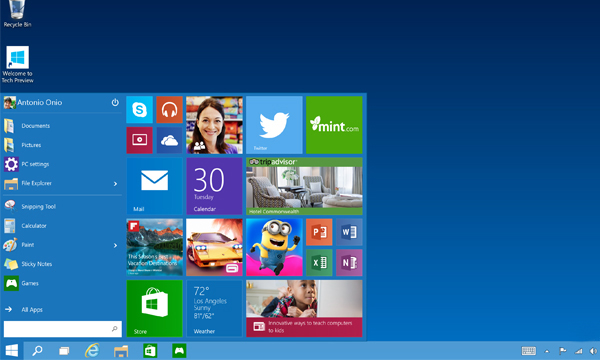Open Task View on taskbar

(x=64, y=351)
